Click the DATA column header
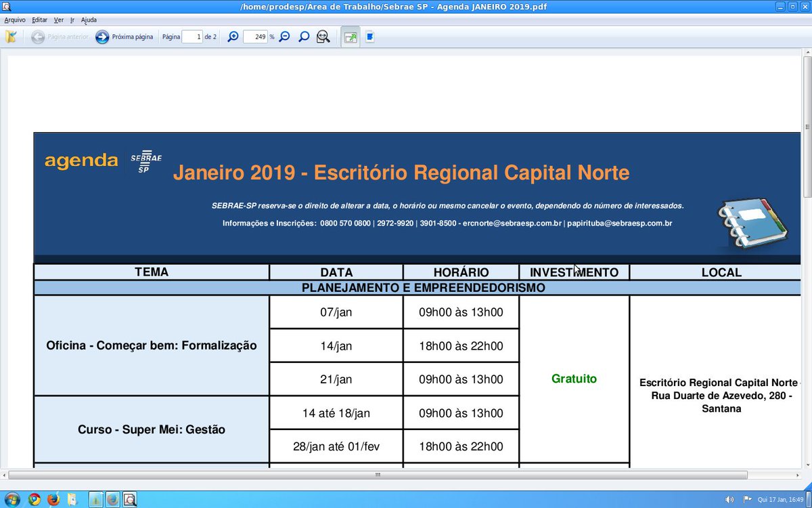The image size is (812, 508). pyautogui.click(x=336, y=272)
